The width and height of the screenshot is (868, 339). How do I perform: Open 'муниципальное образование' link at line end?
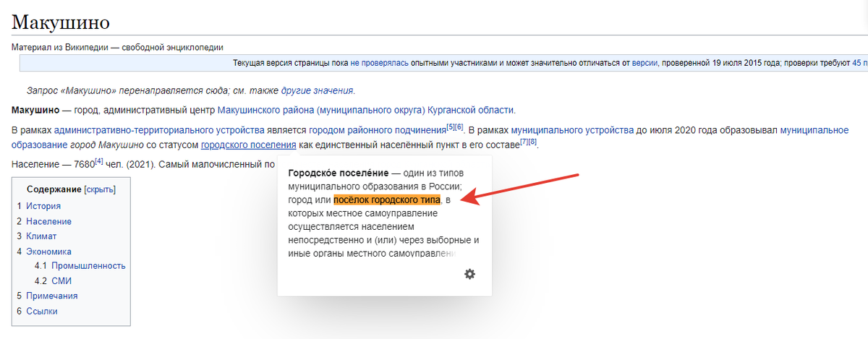tap(814, 131)
